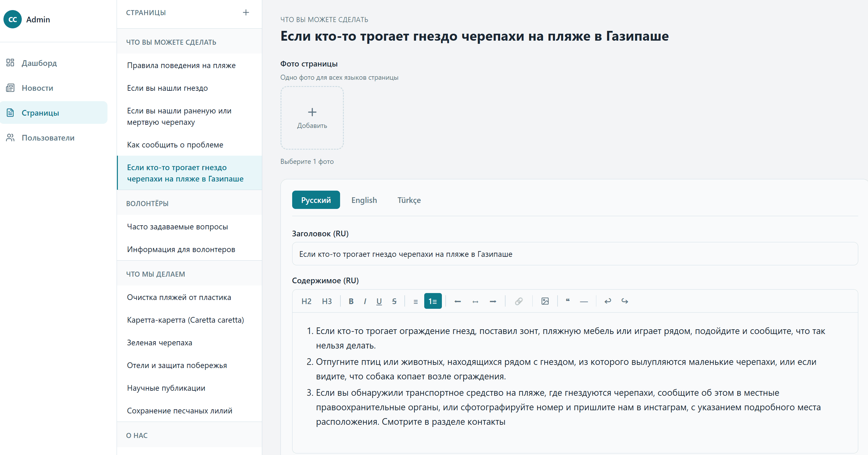Click the CC avatar of Admin
The width and height of the screenshot is (868, 455).
13,19
